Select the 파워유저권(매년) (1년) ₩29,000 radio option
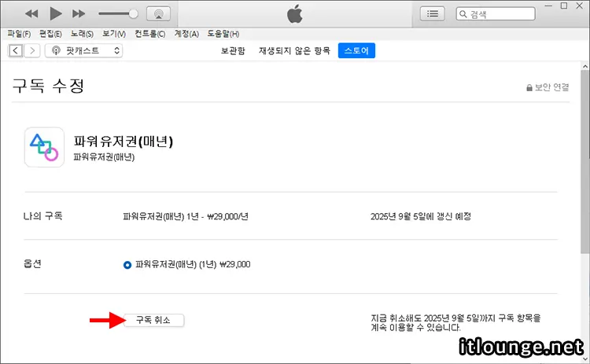This screenshot has width=590, height=364. click(127, 265)
